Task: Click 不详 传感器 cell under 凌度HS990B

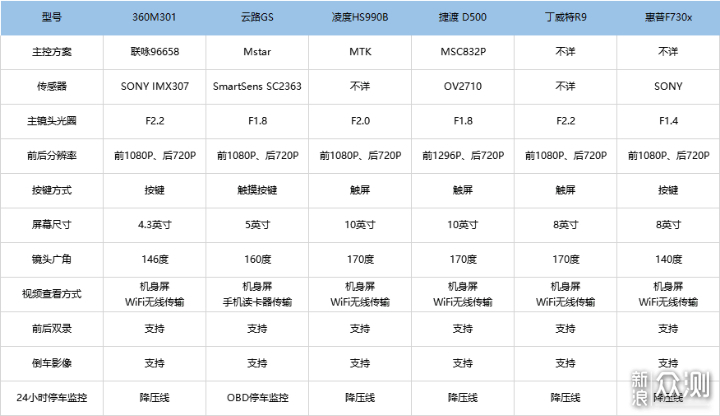Action: tap(360, 86)
